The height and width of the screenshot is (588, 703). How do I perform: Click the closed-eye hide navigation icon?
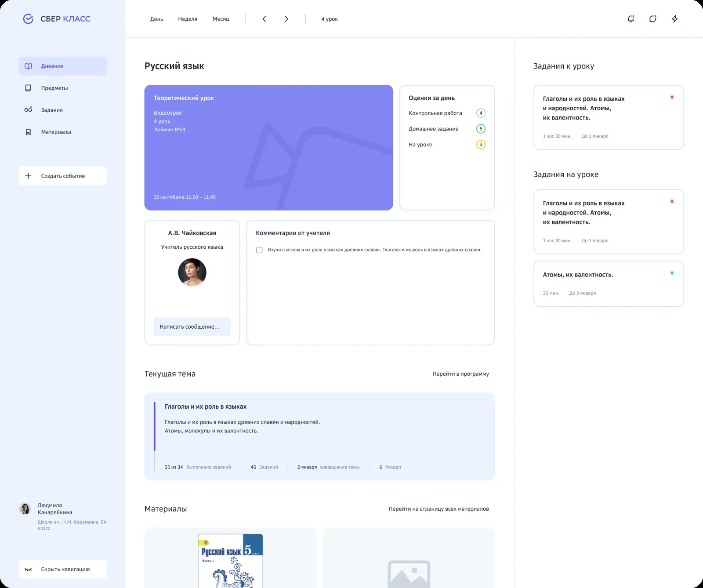[x=28, y=570]
